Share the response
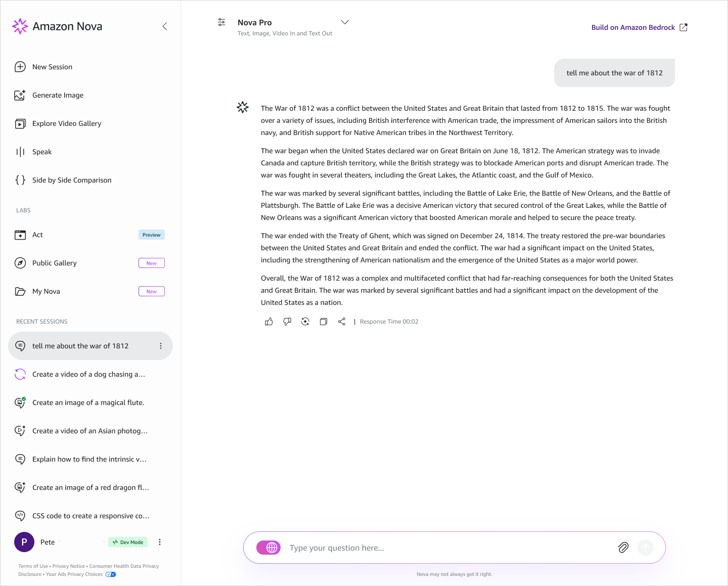The width and height of the screenshot is (728, 586). [x=342, y=322]
